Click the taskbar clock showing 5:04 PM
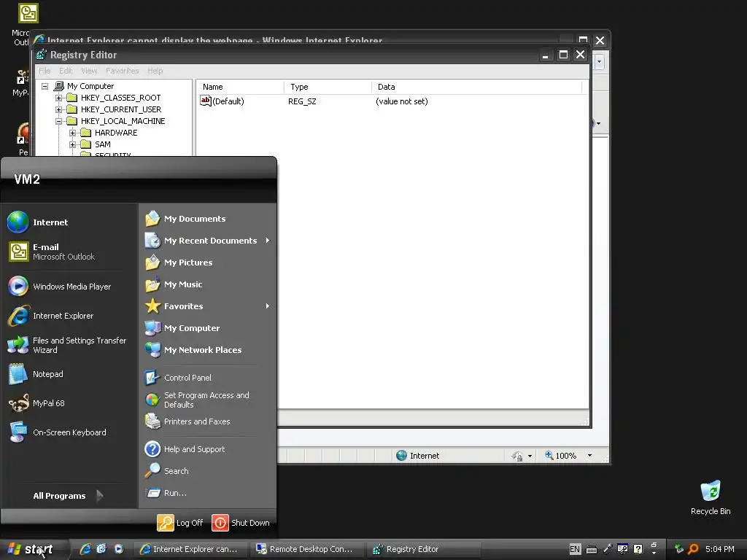 tap(720, 549)
